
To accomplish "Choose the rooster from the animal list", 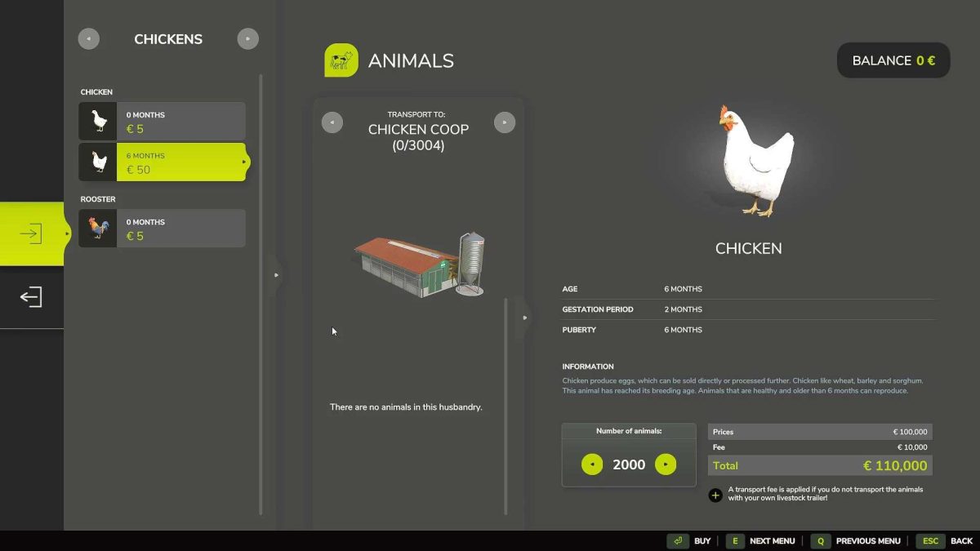I will (x=161, y=228).
